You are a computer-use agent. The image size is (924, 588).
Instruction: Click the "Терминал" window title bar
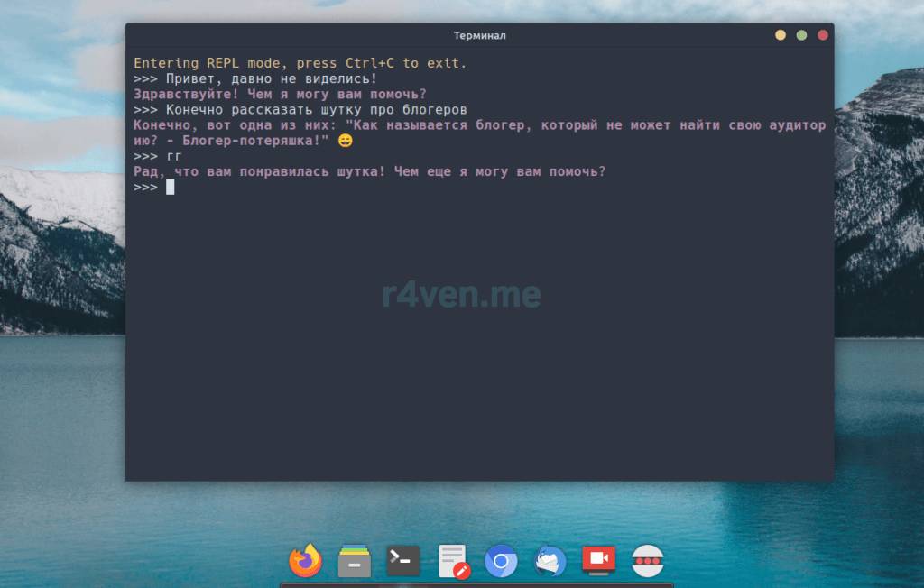point(479,35)
